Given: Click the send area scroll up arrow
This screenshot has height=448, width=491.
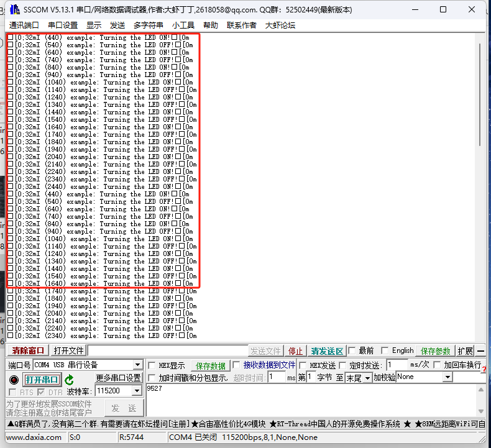Looking at the screenshot, I should [480, 390].
